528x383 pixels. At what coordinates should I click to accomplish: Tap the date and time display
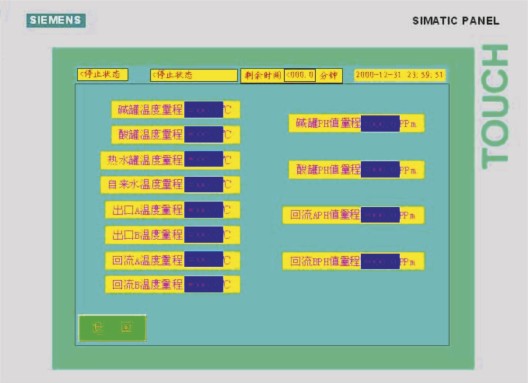pos(400,75)
